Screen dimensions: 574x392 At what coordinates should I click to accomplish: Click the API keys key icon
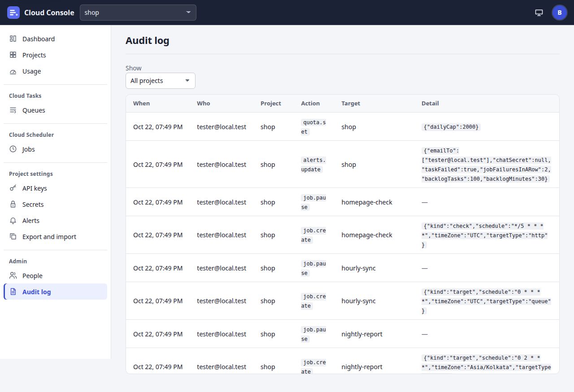[13, 188]
